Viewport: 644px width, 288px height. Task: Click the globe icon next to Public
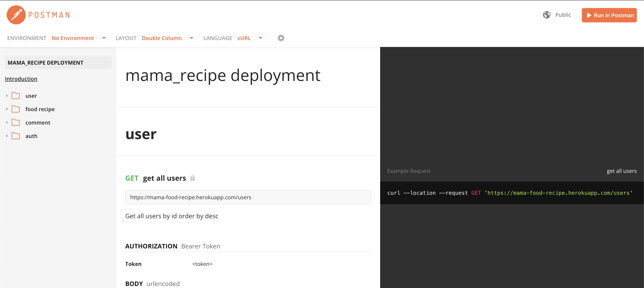pyautogui.click(x=547, y=15)
